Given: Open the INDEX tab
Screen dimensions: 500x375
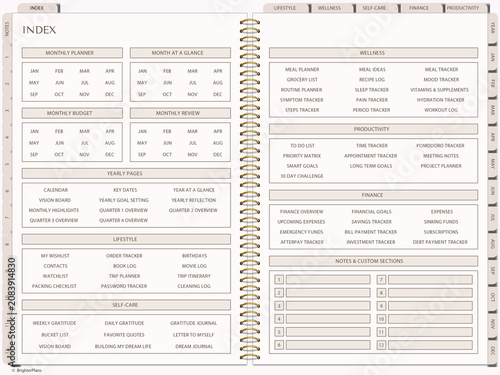Looking at the screenshot, I should click(x=37, y=8).
